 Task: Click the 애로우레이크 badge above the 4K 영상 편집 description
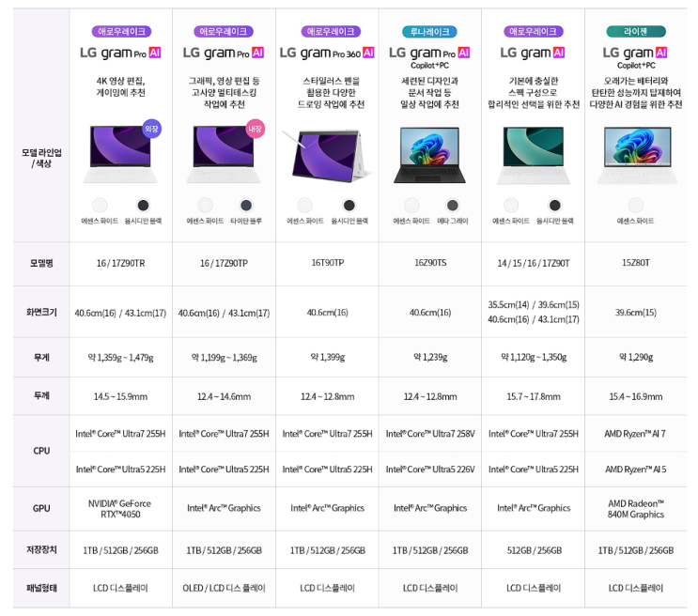coord(121,32)
